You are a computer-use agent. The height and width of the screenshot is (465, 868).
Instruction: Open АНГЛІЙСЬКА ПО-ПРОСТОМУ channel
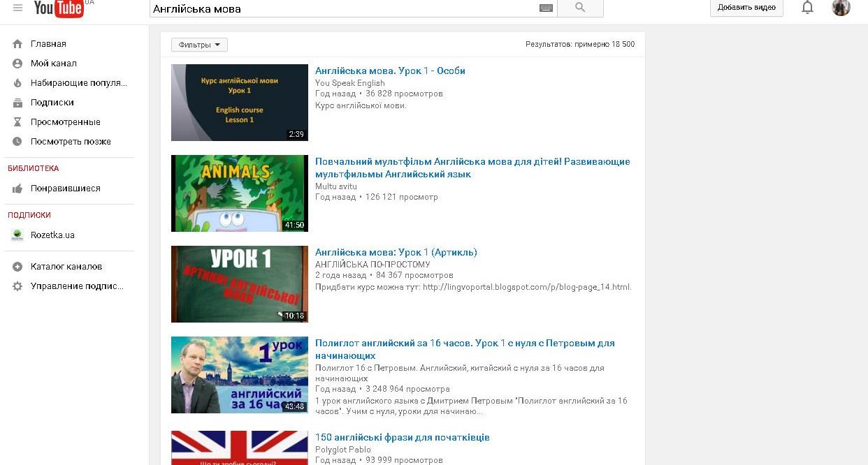pos(372,265)
